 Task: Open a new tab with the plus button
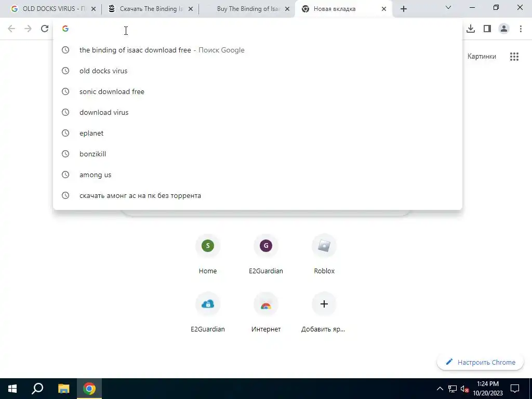[x=403, y=9]
